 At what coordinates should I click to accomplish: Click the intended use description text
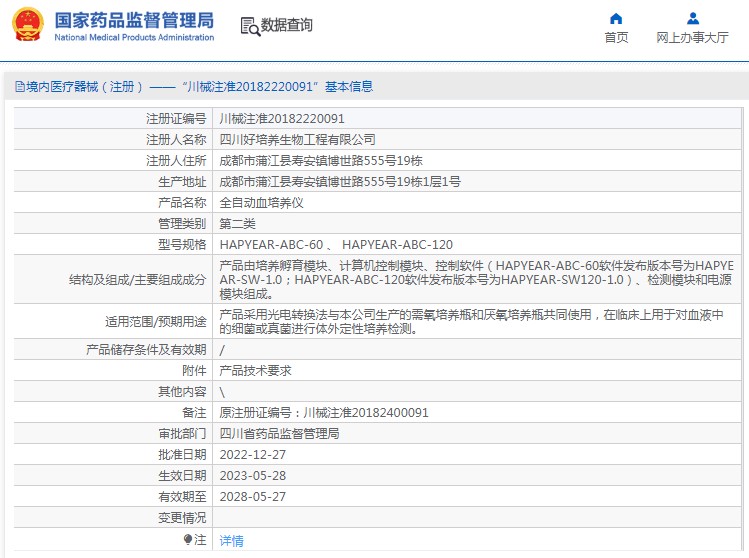471,322
